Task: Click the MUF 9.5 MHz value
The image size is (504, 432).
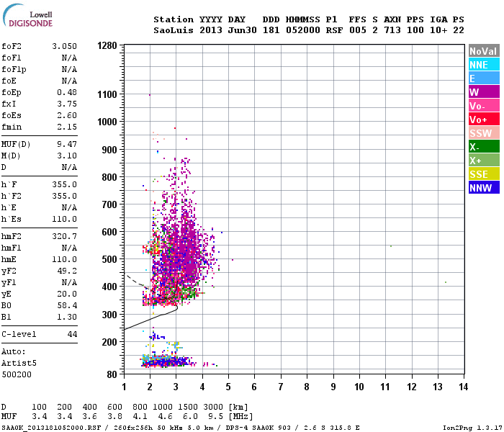Action: (215, 416)
